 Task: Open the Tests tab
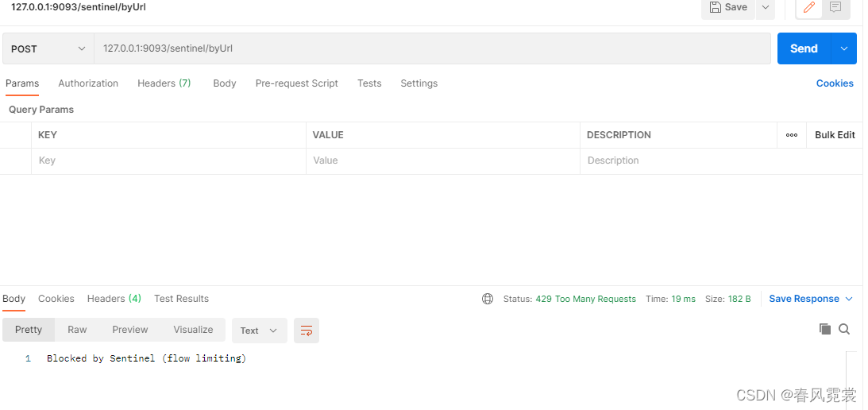click(369, 83)
